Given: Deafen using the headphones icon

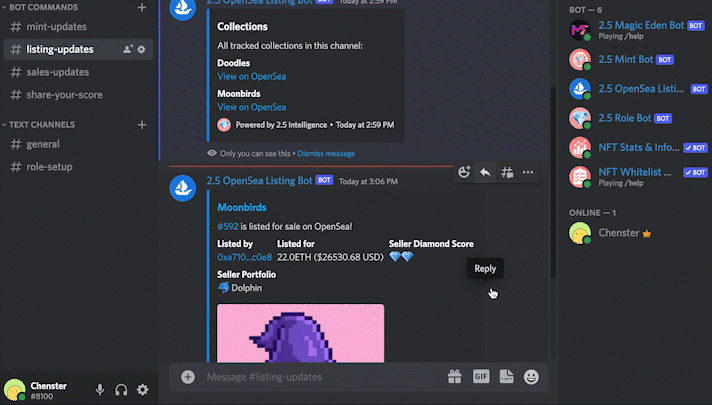Looking at the screenshot, I should [121, 390].
